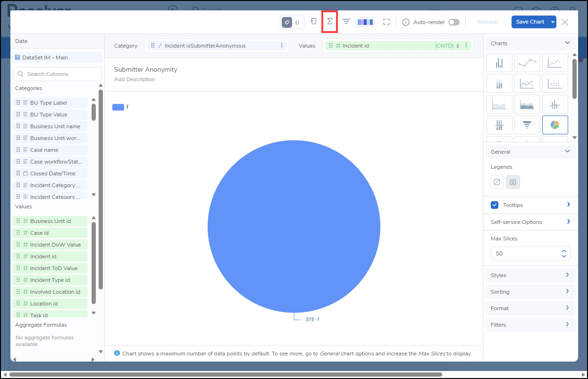Click the info icon beside Auto-render

405,22
